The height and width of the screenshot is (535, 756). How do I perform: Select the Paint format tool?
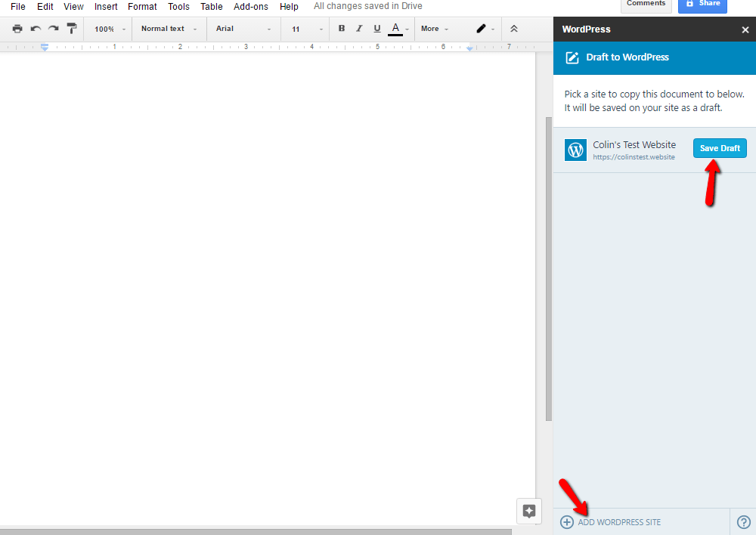72,29
